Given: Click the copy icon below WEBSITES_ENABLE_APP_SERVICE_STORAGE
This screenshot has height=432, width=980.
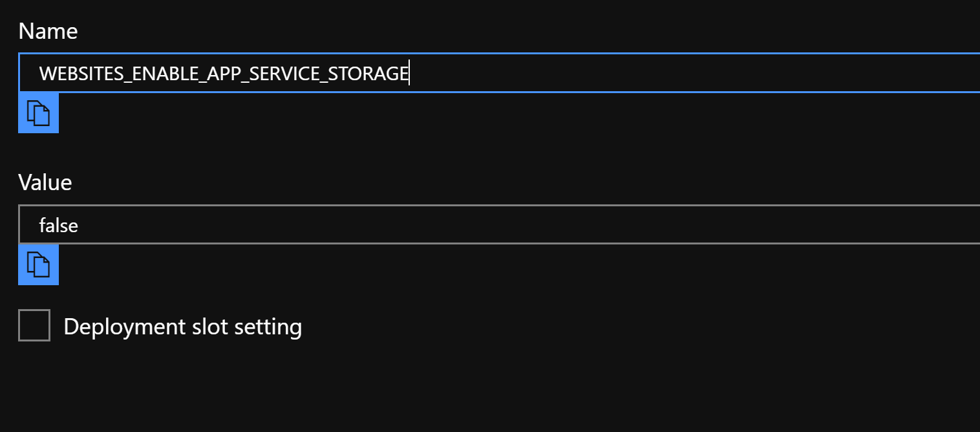Looking at the screenshot, I should (38, 113).
